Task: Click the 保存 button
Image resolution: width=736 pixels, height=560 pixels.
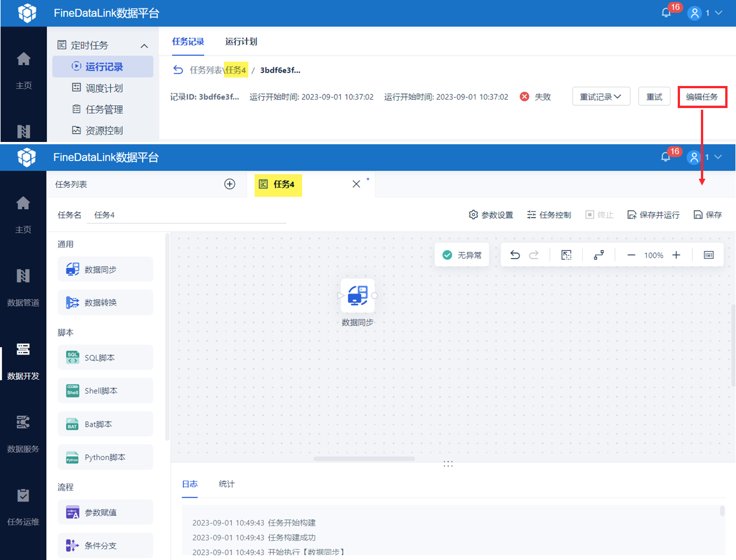Action: [708, 215]
